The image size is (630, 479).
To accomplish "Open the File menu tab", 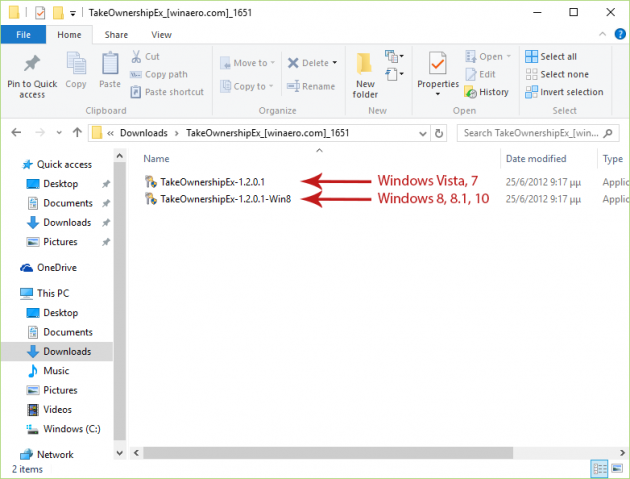I will (22, 34).
